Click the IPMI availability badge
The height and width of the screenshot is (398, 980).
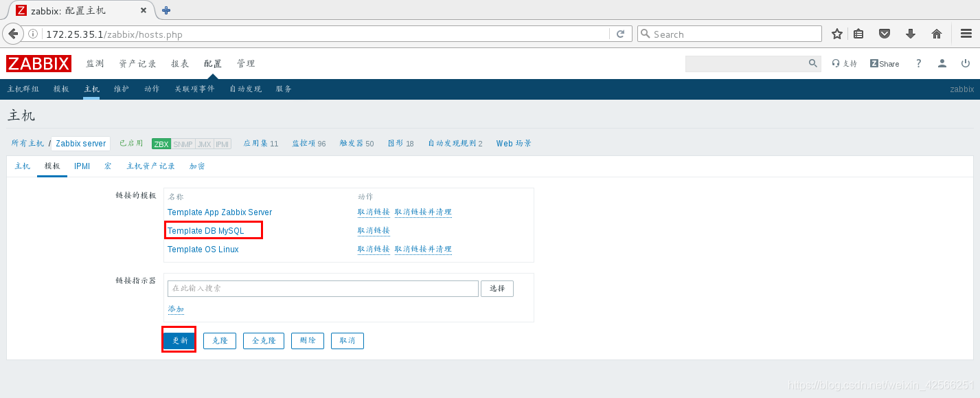[222, 144]
